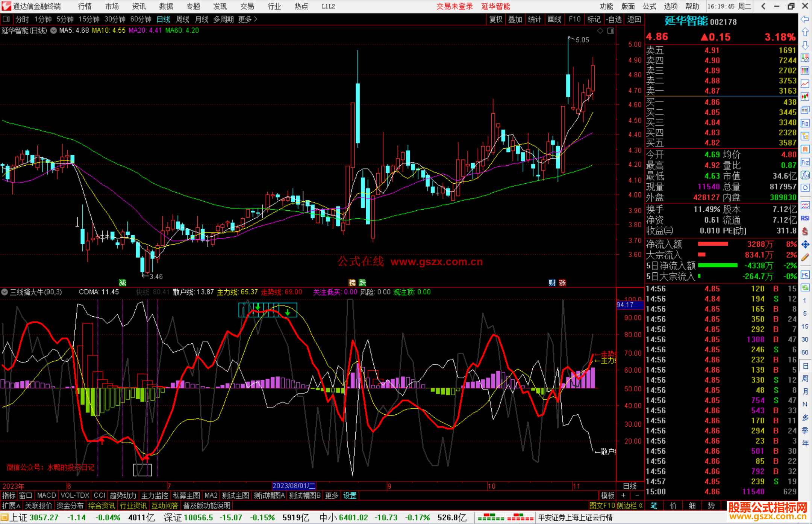The width and height of the screenshot is (812, 524).
Task: Toggle the circle icon next to 三线擒大牛 indicator
Action: point(5,292)
